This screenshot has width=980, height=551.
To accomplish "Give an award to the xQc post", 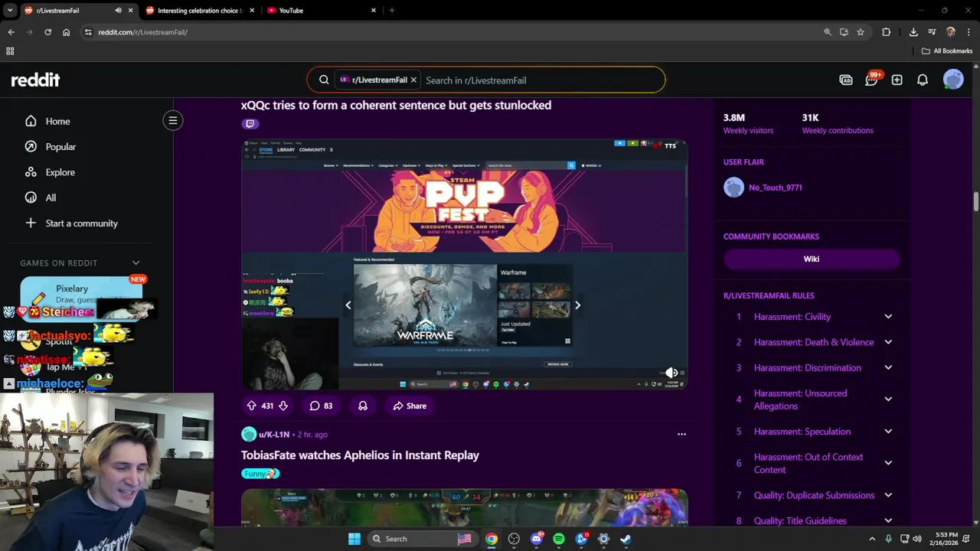I will (363, 406).
